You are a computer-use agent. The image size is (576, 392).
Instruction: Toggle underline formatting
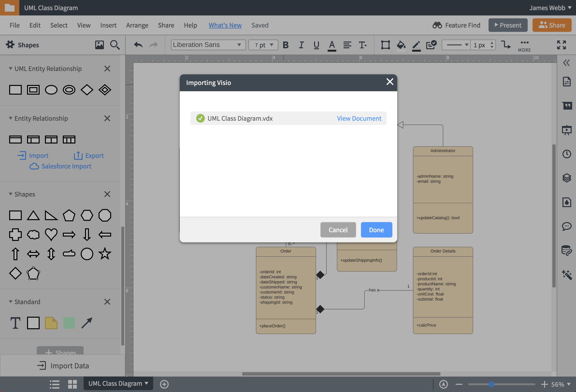[x=316, y=45]
